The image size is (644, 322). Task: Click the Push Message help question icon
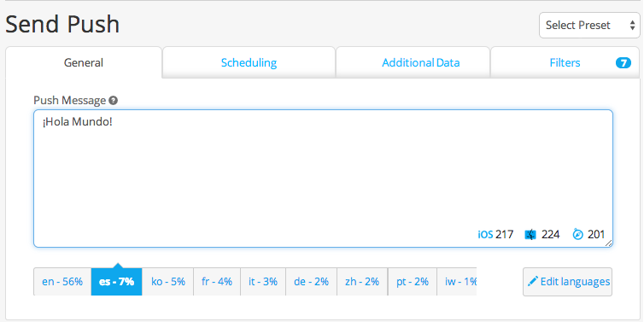[x=114, y=101]
